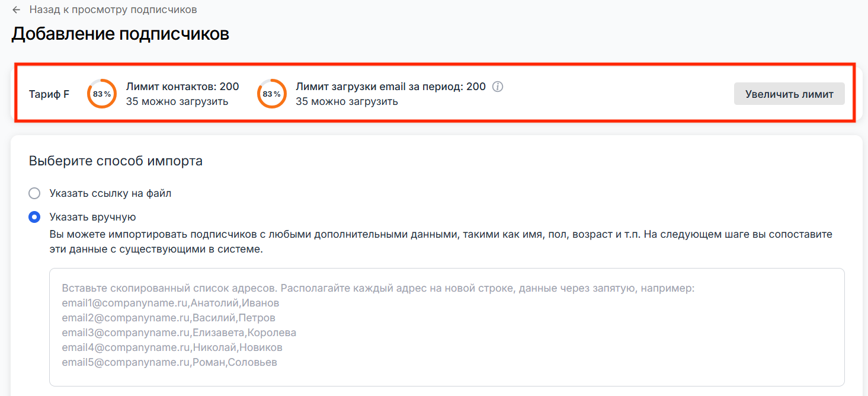Viewport: 868px width, 396px height.
Task: Enable the manual entry radio button
Action: [34, 216]
